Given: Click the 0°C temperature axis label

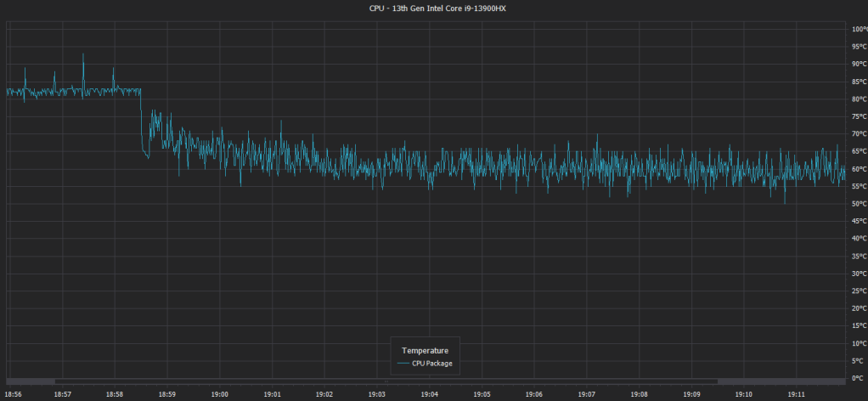Looking at the screenshot, I should point(858,378).
